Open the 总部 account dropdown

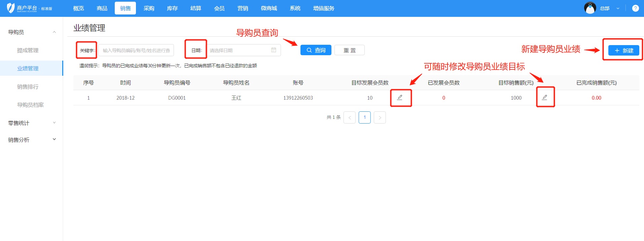tap(618, 8)
